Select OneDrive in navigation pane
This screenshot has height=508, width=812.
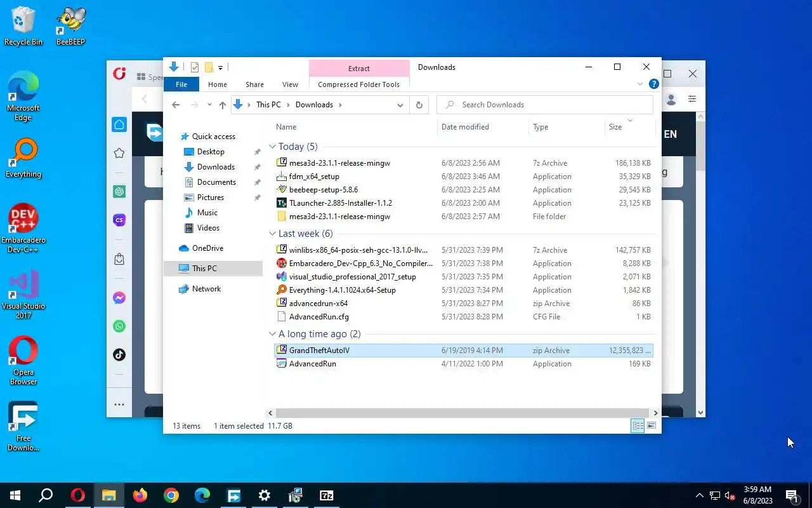point(207,248)
